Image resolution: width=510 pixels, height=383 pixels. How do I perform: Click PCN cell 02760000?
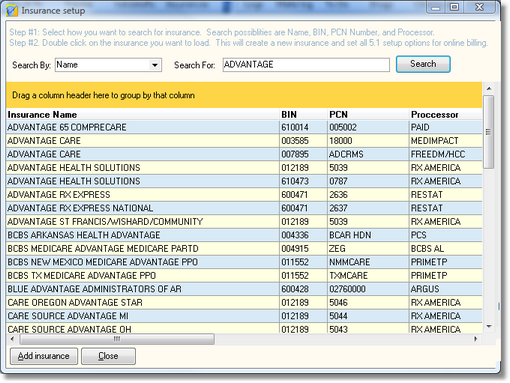[x=368, y=289]
